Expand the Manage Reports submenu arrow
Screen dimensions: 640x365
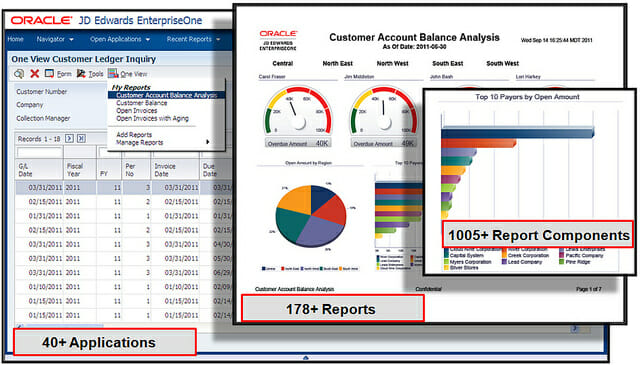pos(208,142)
